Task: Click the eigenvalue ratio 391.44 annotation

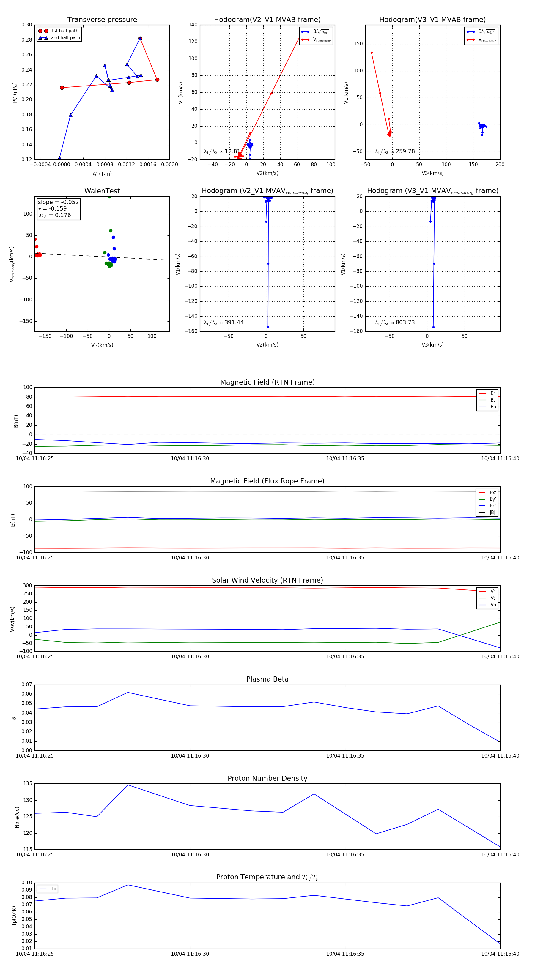Action: [224, 322]
